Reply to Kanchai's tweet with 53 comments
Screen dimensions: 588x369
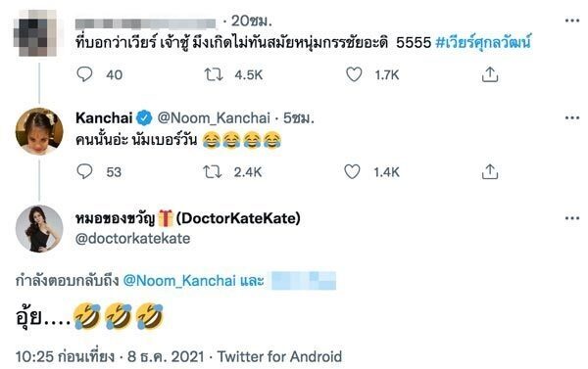coord(84,171)
